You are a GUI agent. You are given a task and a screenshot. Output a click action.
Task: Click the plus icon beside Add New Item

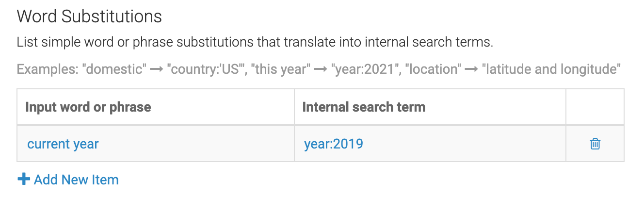pyautogui.click(x=23, y=180)
